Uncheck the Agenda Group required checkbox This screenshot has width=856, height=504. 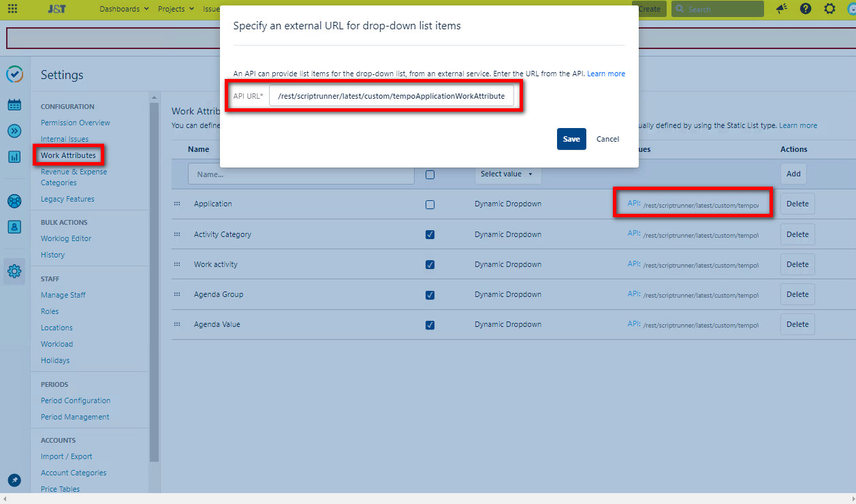[430, 294]
